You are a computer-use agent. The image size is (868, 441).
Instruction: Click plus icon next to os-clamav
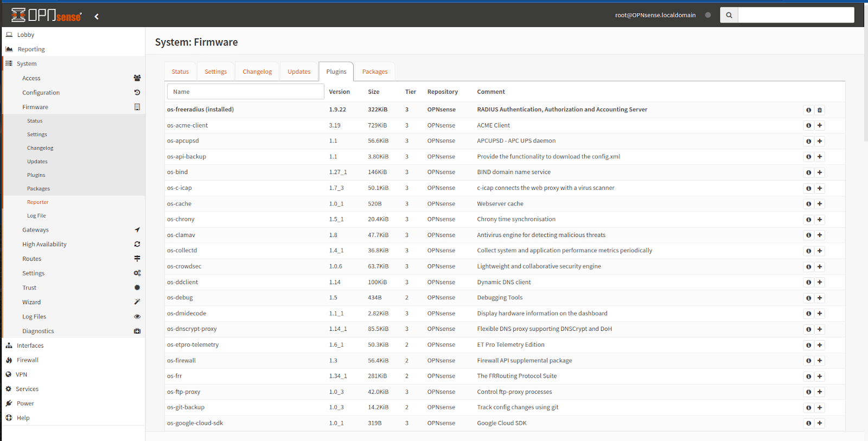click(820, 235)
